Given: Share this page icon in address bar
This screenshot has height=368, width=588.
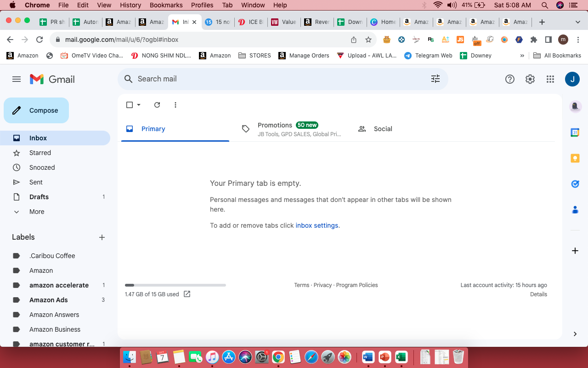Looking at the screenshot, I should coord(354,40).
